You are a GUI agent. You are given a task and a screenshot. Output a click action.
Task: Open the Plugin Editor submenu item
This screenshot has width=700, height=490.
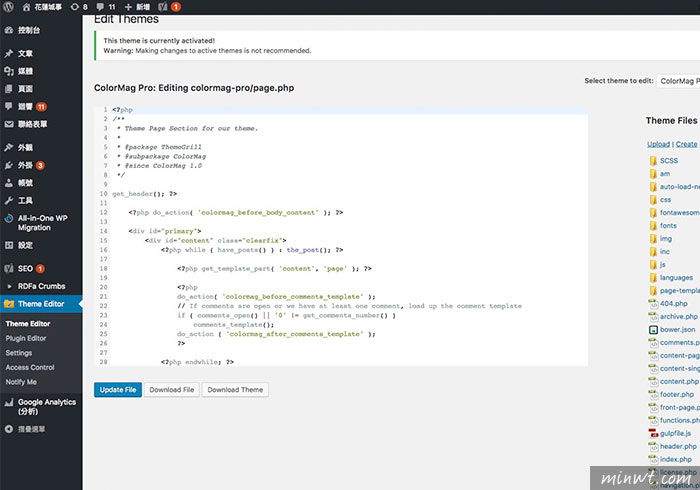(26, 338)
